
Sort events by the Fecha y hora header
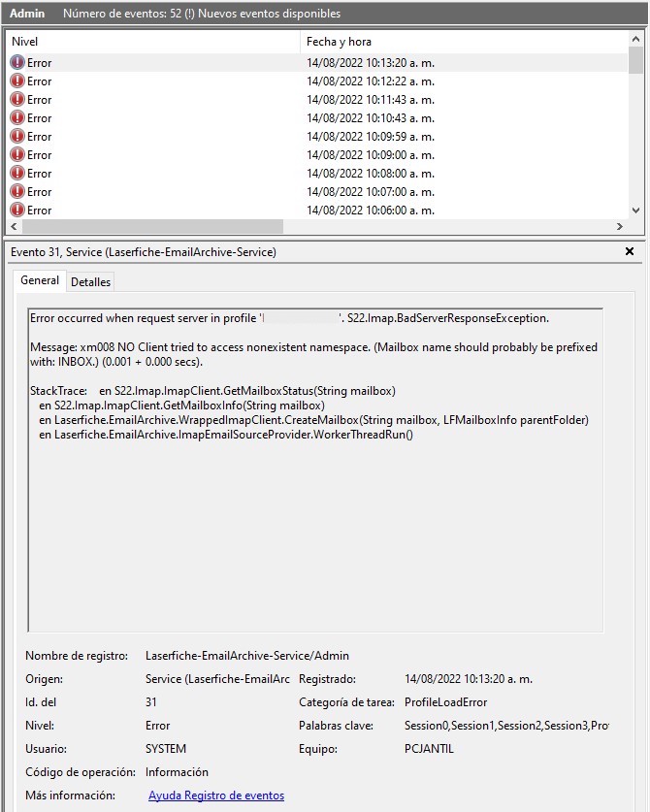click(x=464, y=42)
